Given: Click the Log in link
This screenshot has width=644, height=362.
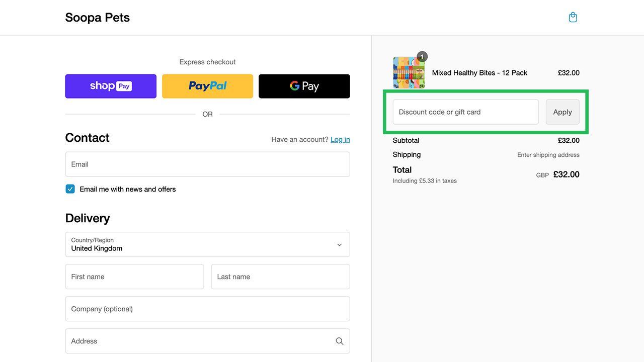Looking at the screenshot, I should 340,139.
